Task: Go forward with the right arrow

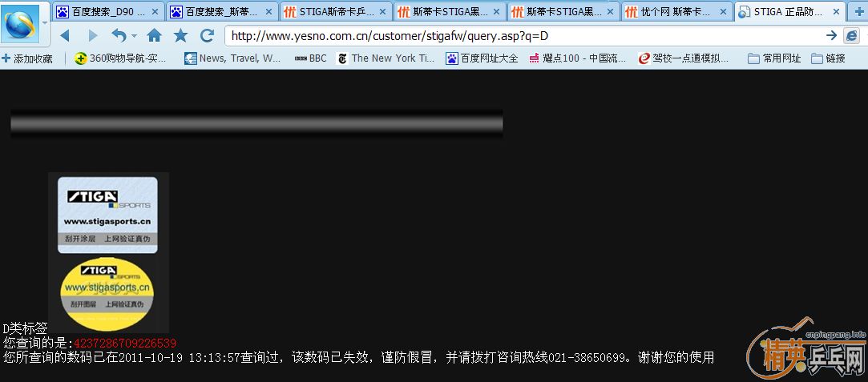Action: click(92, 36)
